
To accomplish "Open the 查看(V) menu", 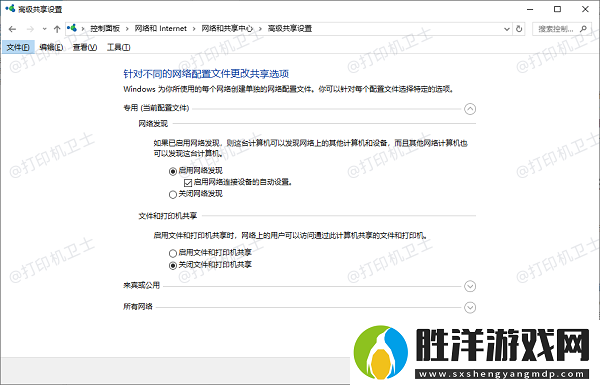I will (x=85, y=47).
